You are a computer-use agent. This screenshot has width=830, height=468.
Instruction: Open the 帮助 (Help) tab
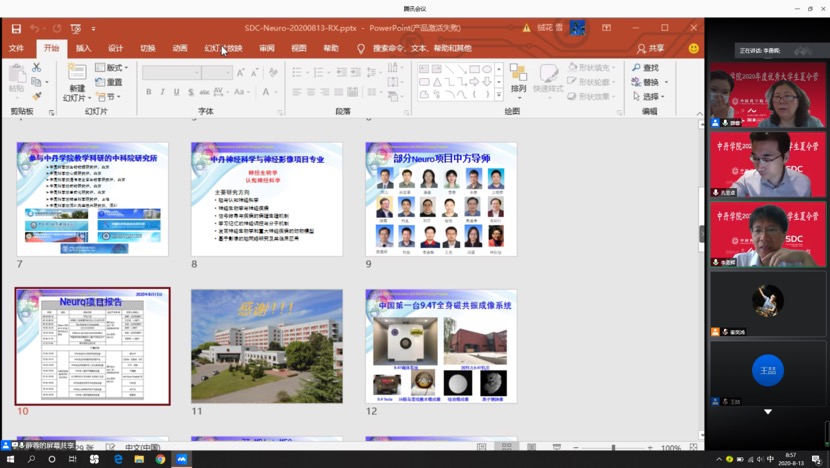[331, 48]
